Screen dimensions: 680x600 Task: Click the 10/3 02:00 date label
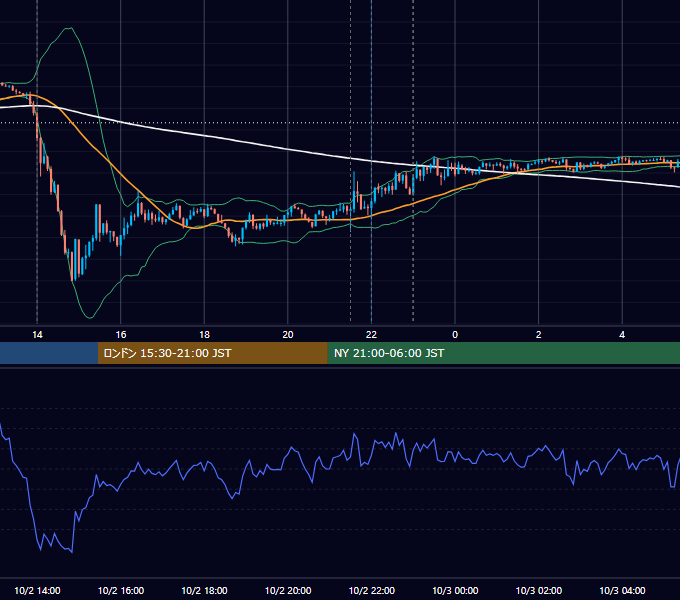tap(539, 590)
